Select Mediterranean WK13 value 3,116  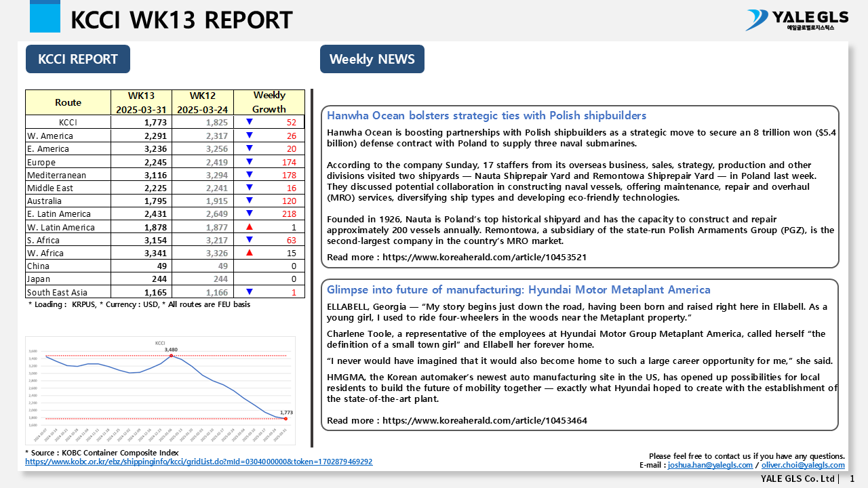[x=156, y=175]
